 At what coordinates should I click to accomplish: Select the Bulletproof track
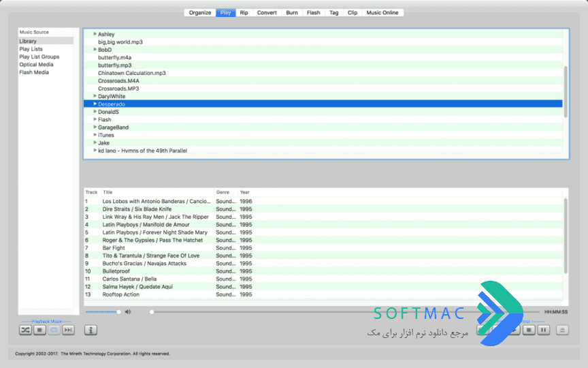323,271
